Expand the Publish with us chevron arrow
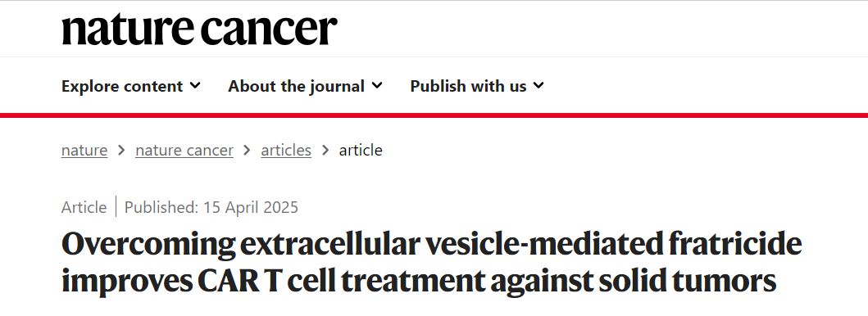This screenshot has height=316, width=868. (x=539, y=86)
